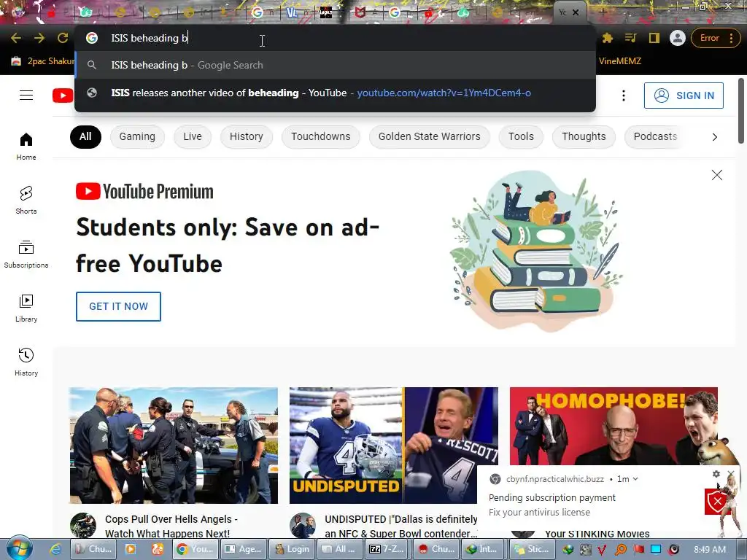
Task: Switch to the McAfee shield browser tab
Action: point(360,12)
